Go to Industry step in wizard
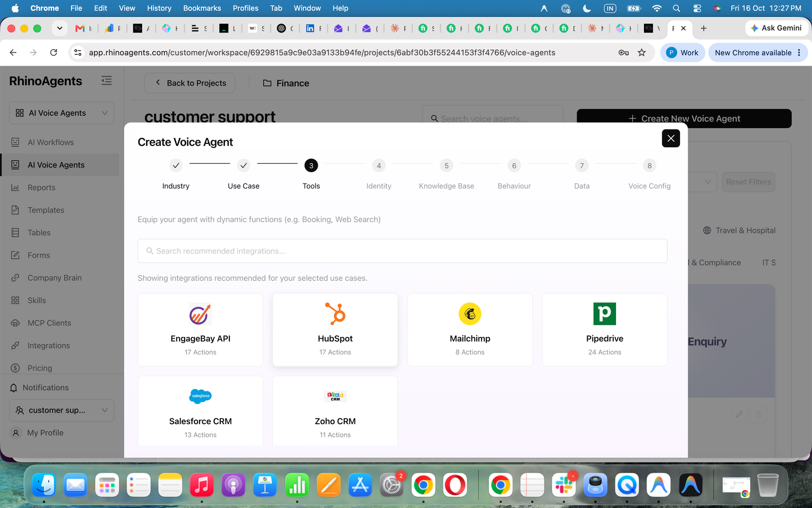This screenshot has height=508, width=812. pos(176,174)
